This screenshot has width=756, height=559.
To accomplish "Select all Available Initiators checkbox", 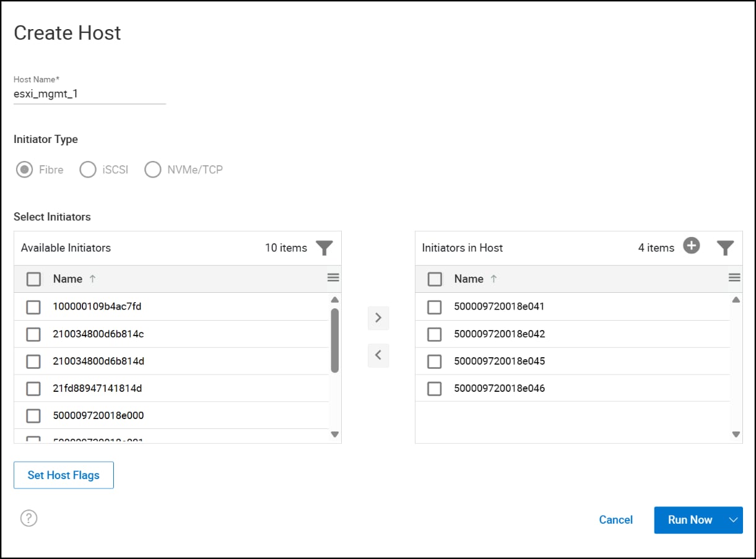I will (34, 279).
